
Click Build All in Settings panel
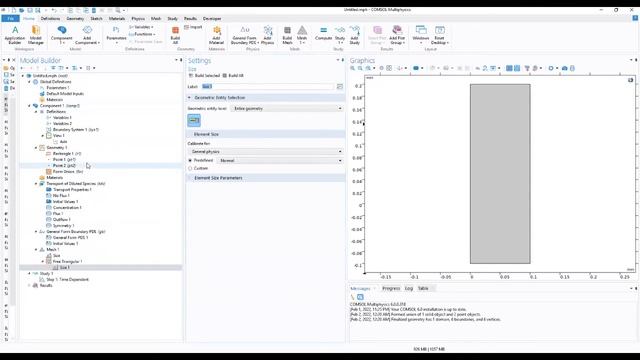coord(233,76)
